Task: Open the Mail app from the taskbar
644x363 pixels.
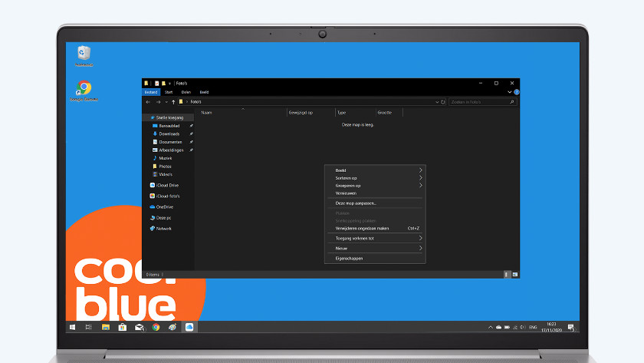Action: coord(140,327)
